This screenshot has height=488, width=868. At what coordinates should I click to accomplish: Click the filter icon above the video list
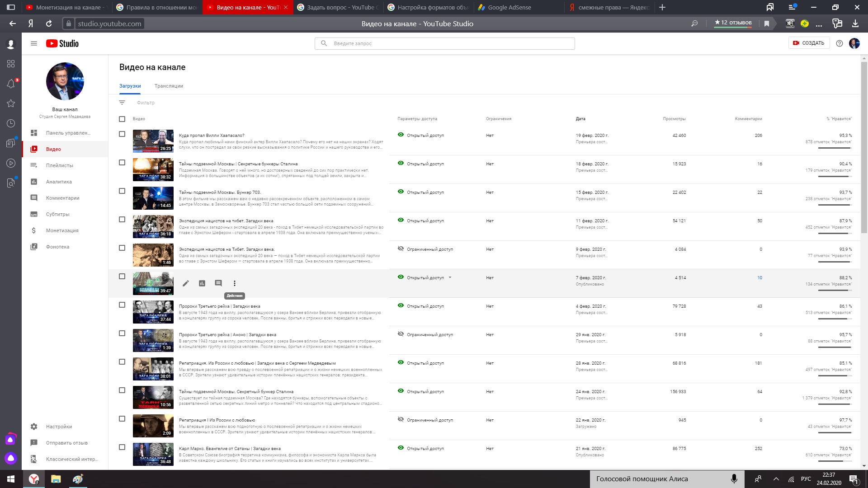coord(122,103)
